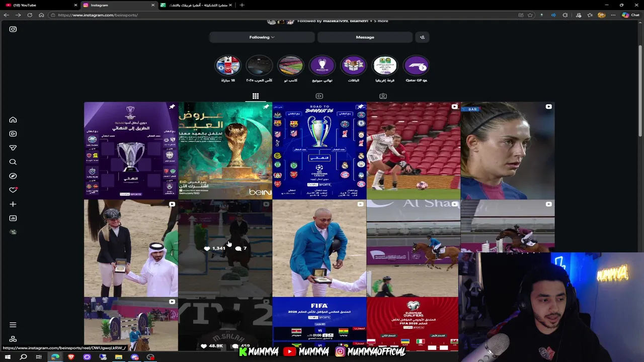644x362 pixels.
Task: Open Task View on taskbar
Action: pyautogui.click(x=39, y=357)
